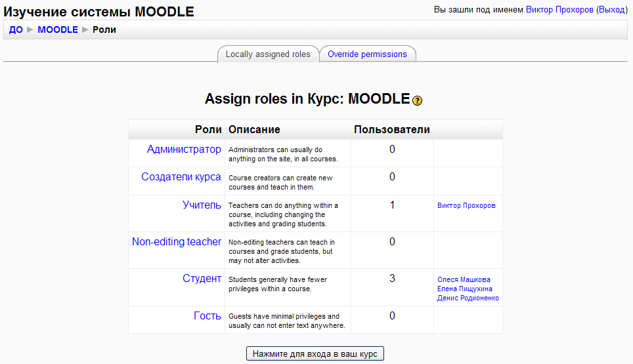Open teacher Виктор Прохоров in the table
Viewport: 633px width, 364px height.
pos(466,205)
